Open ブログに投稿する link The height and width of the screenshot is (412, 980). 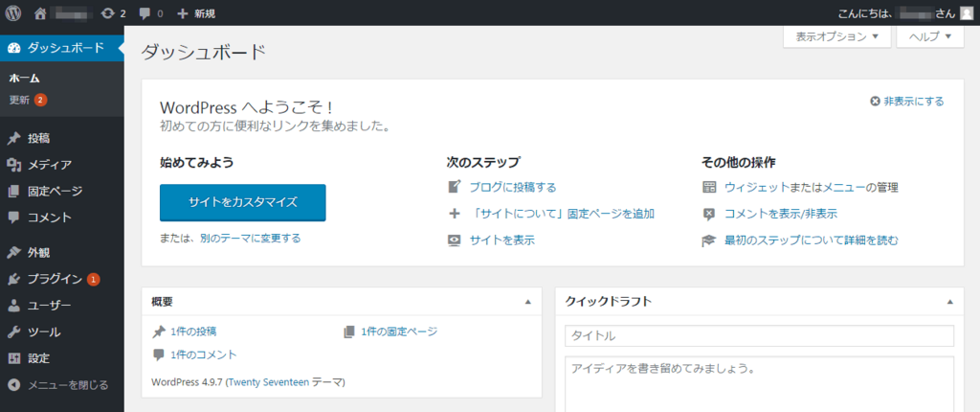point(513,187)
